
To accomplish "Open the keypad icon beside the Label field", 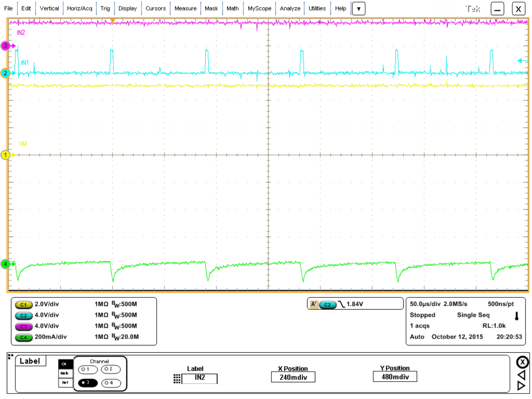I will [x=176, y=378].
